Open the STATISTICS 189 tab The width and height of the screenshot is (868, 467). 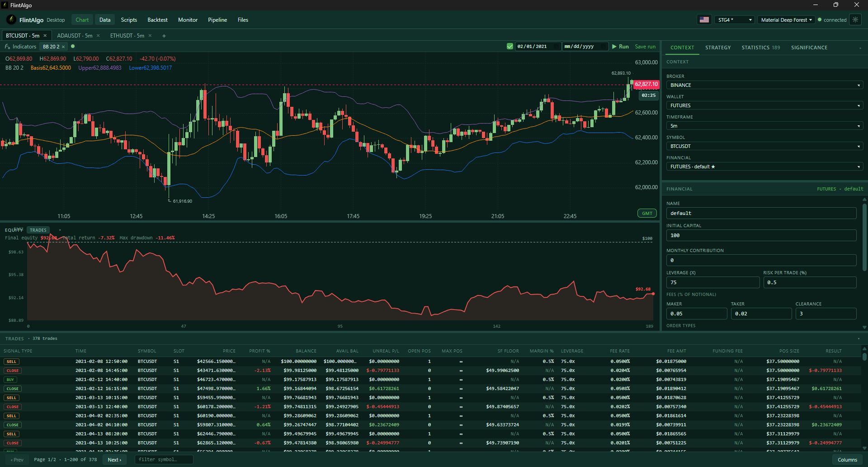(x=761, y=48)
